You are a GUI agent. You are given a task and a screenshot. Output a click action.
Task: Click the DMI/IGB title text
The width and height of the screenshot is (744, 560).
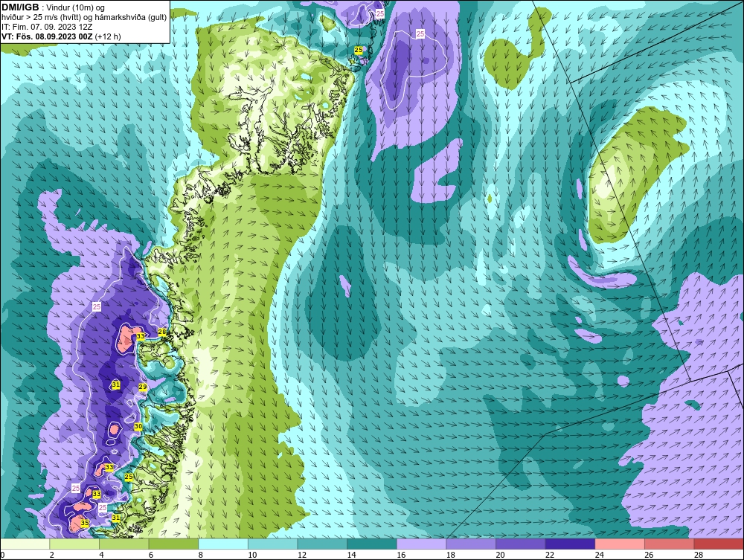pyautogui.click(x=20, y=7)
